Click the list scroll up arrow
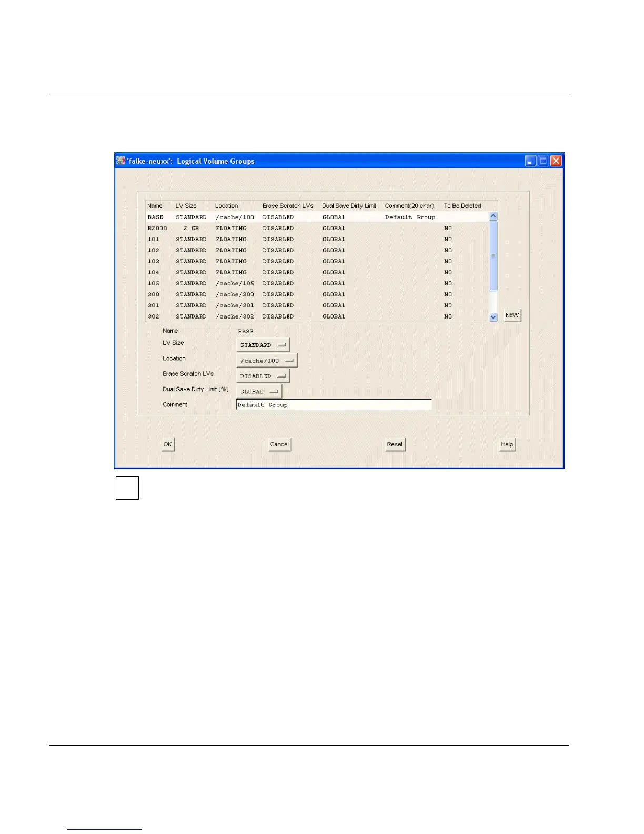Image resolution: width=644 pixels, height=834 pixels. (x=493, y=216)
